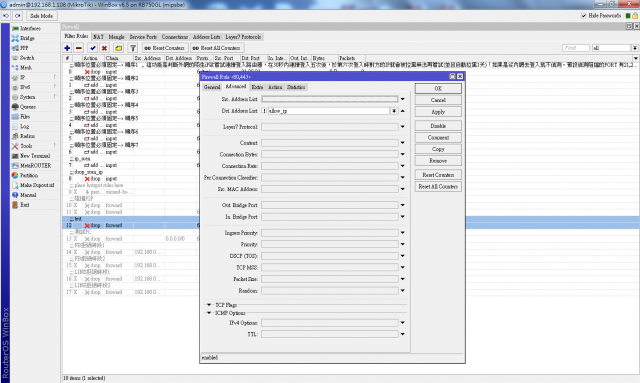Open Statistics tab in rule dialog
The height and width of the screenshot is (383, 640).
[x=296, y=87]
